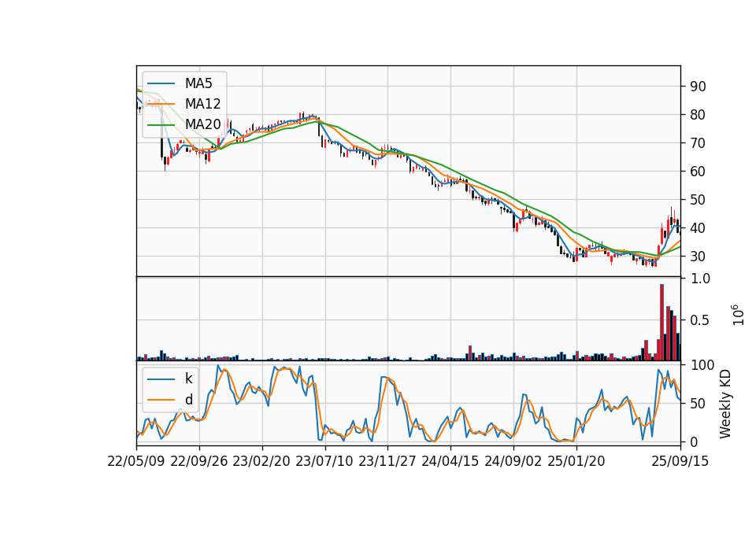The image size is (756, 543).
Task: Click the date label 22/05/09
Action: pos(136,461)
